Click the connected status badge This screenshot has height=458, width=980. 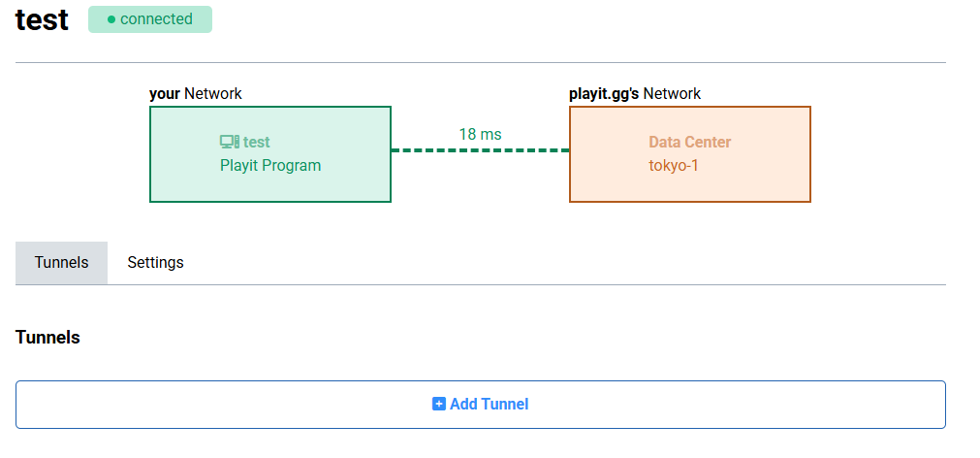coord(150,19)
